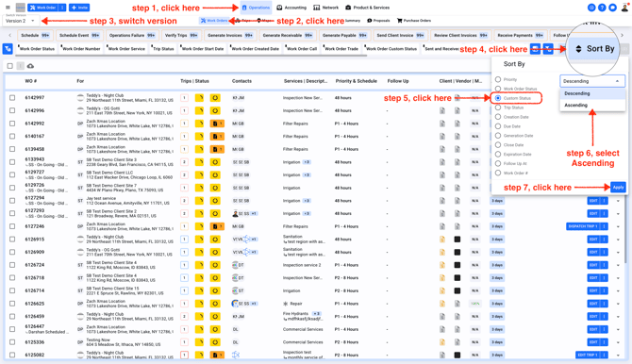Click orange dispatch badge icon for work order 6142992
The width and height of the screenshot is (632, 364).
217,124
